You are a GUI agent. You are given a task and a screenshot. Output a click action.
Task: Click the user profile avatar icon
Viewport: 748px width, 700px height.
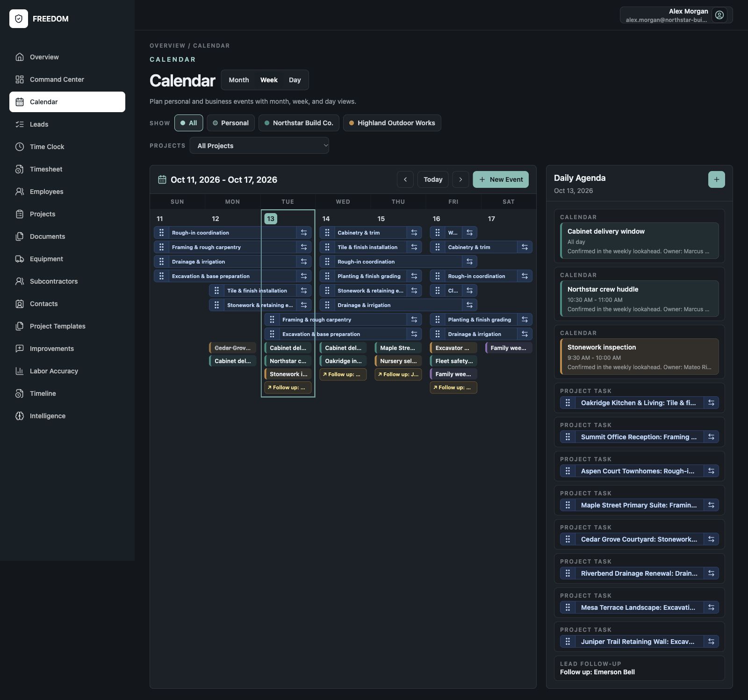pos(719,15)
